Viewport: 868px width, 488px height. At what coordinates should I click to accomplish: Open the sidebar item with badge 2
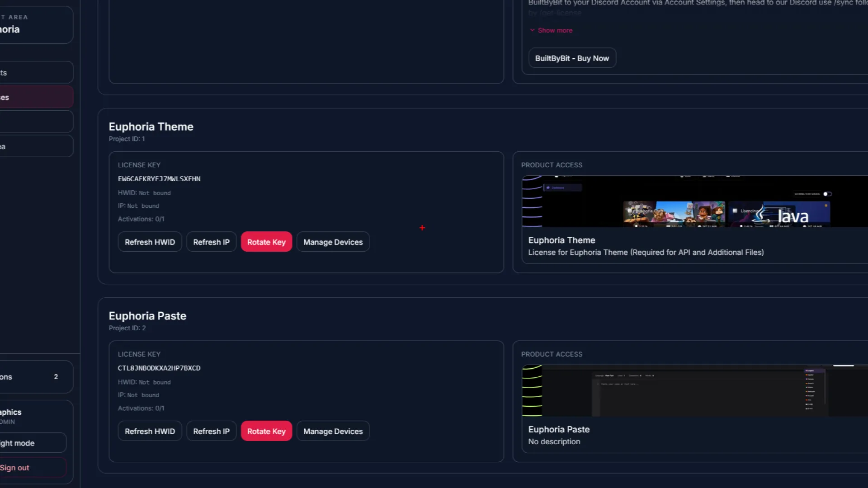[36, 377]
